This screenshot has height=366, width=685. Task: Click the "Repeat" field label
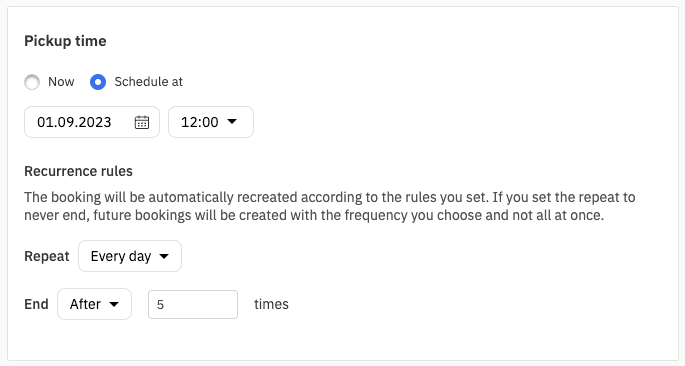[x=47, y=256]
